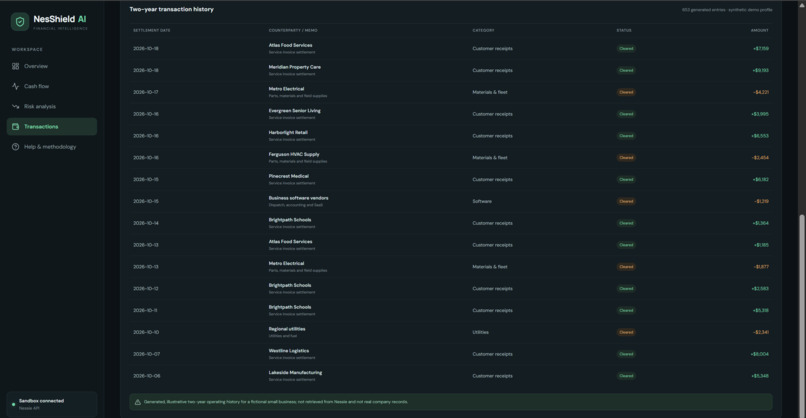
Task: Click the Cash flow pulse icon
Action: tap(15, 86)
